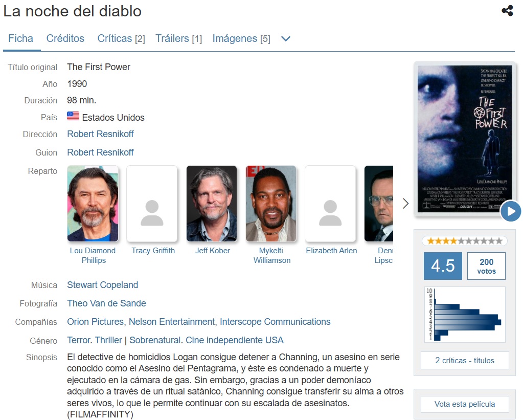The width and height of the screenshot is (523, 420).
Task: Click the Jeff Kober name link
Action: pos(213,251)
